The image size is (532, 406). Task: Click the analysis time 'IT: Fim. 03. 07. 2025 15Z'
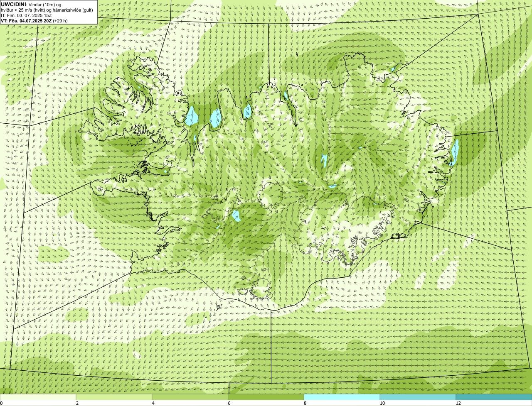[26, 15]
